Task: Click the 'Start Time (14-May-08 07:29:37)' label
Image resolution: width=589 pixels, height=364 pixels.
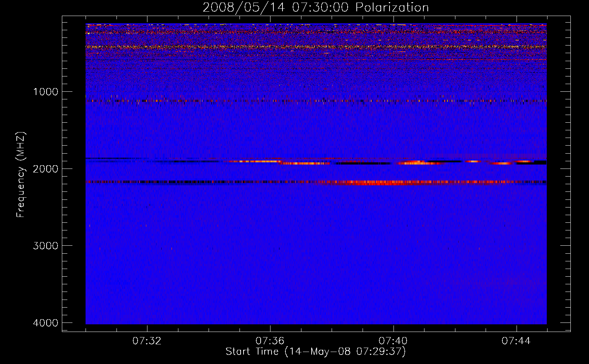Action: (316, 351)
